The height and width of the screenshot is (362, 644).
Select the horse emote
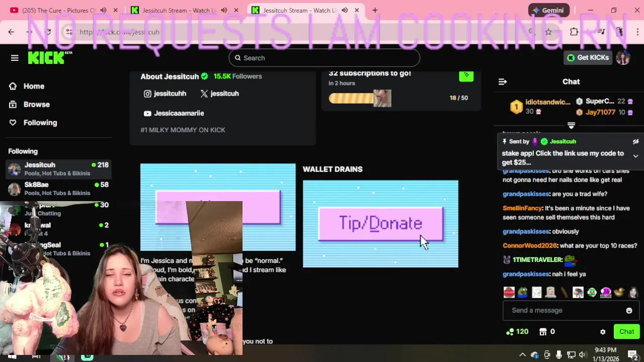click(578, 292)
